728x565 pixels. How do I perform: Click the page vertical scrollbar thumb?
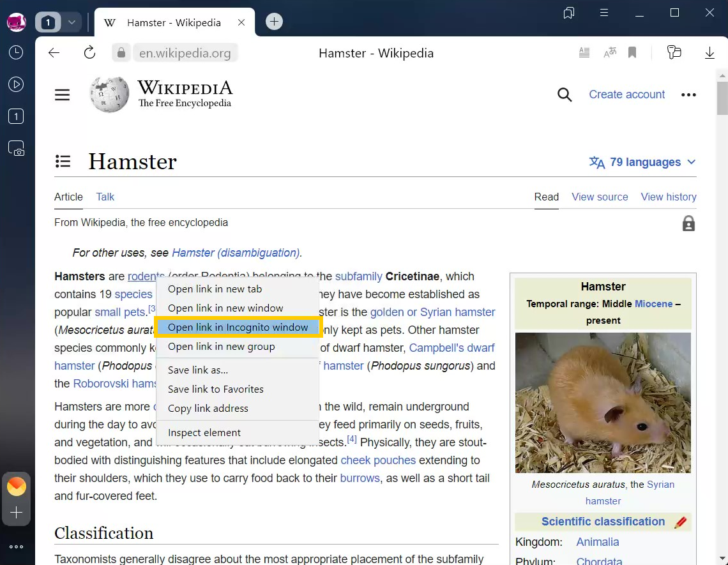point(722,98)
